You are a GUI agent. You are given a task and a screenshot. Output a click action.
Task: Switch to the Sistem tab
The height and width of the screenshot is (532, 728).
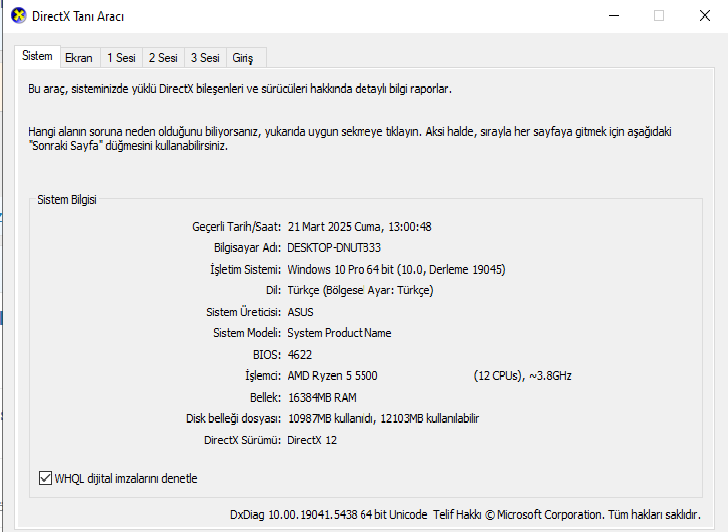[37, 57]
